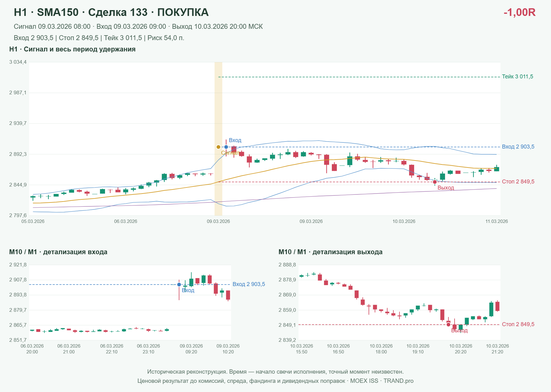Click the highlighted signal candle band

pos(218,139)
